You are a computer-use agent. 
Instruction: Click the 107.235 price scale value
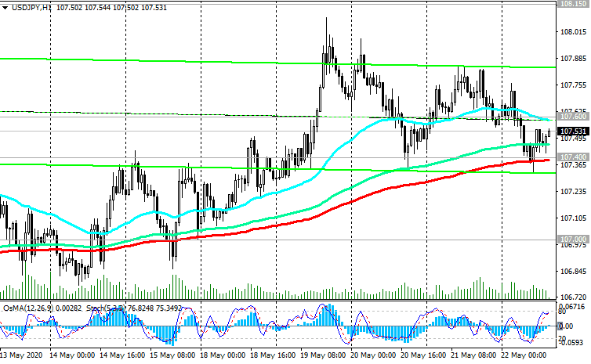[573, 192]
